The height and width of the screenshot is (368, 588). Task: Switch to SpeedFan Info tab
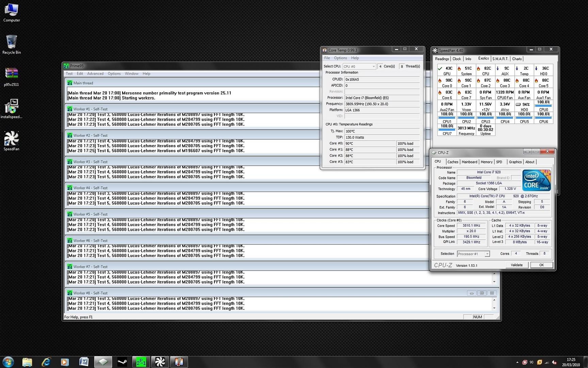pyautogui.click(x=468, y=59)
